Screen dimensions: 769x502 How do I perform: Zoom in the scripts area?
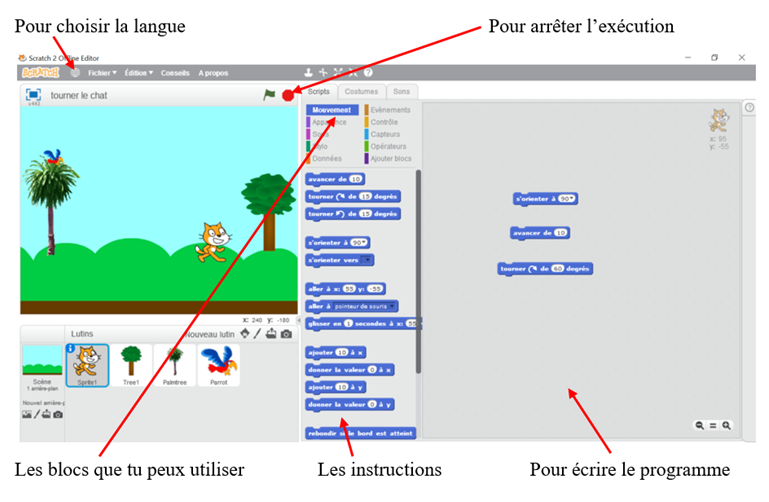click(x=726, y=425)
